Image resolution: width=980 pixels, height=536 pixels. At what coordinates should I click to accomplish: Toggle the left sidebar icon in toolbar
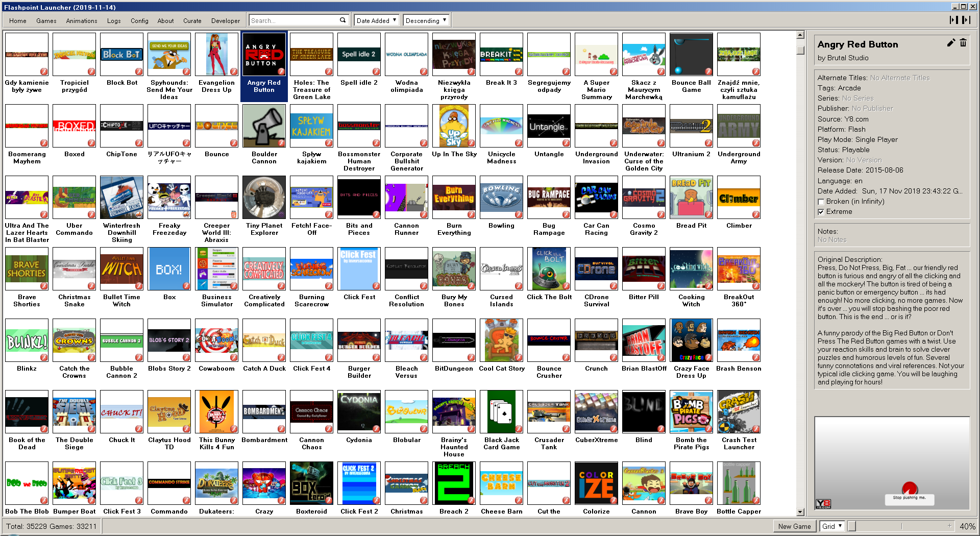click(x=953, y=20)
